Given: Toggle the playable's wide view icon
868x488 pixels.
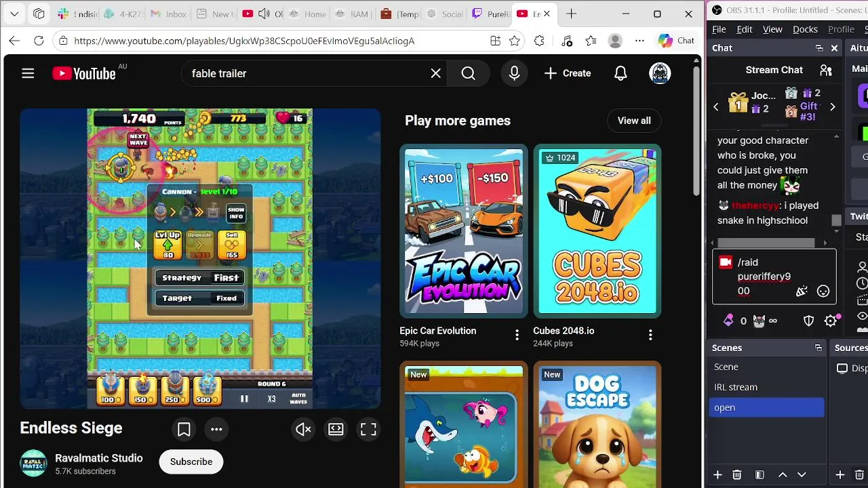Looking at the screenshot, I should (x=336, y=429).
